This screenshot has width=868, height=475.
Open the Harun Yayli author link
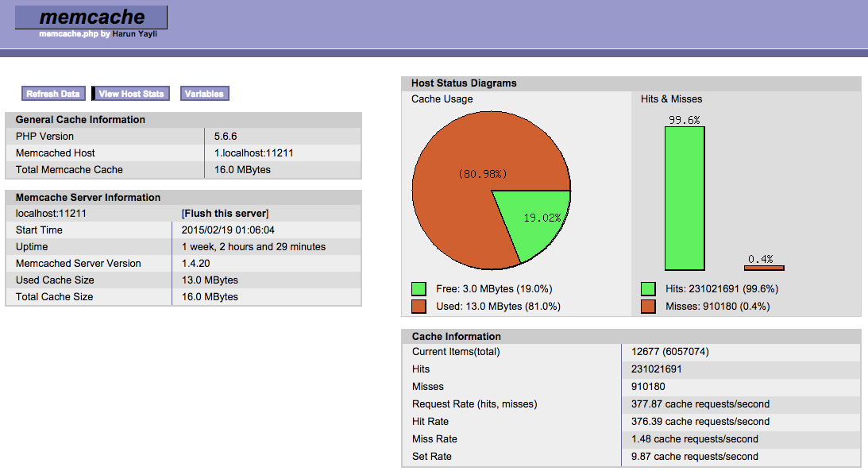(x=134, y=34)
